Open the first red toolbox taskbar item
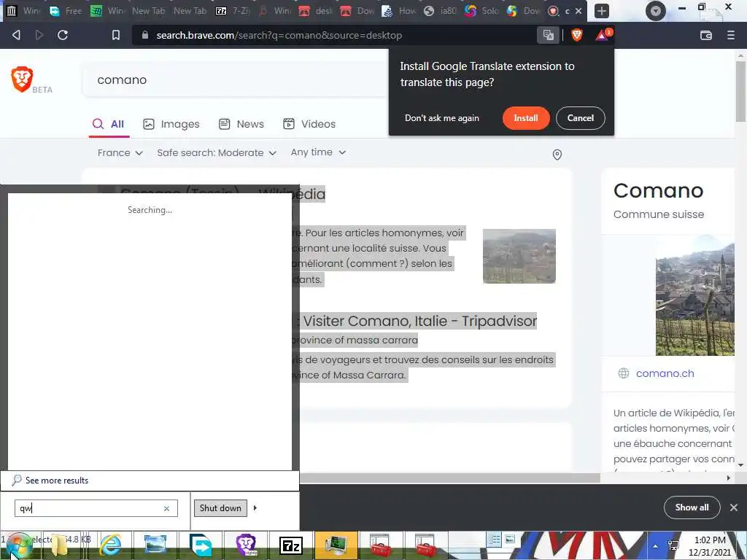 pyautogui.click(x=381, y=545)
